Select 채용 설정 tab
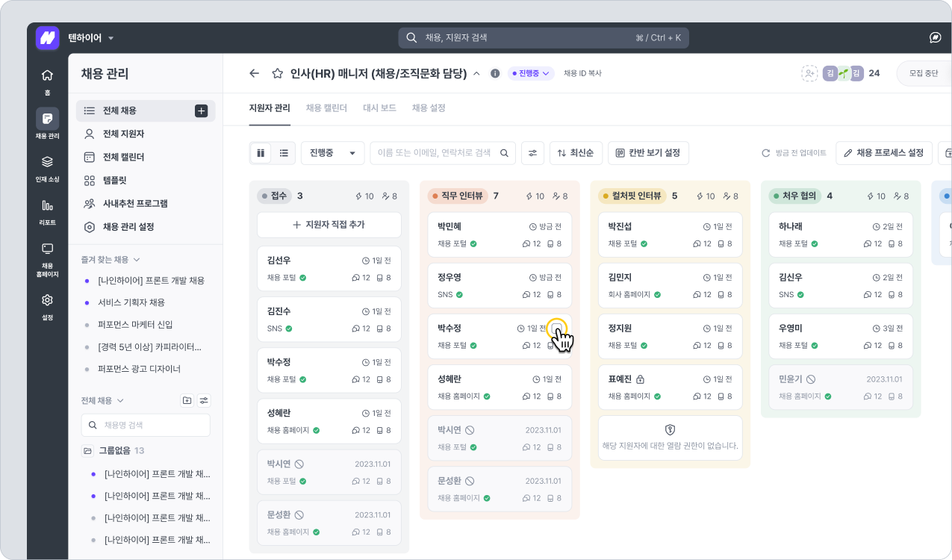 pos(429,108)
